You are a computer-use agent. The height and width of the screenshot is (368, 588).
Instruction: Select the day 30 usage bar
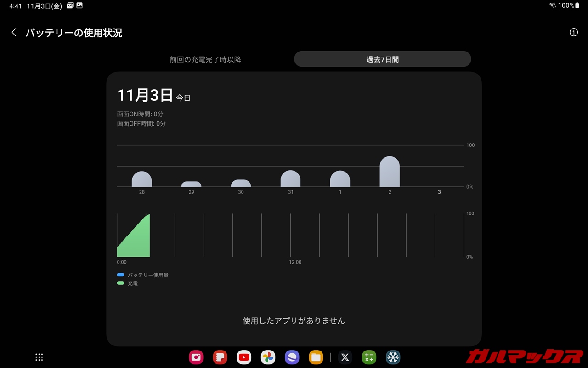point(241,183)
